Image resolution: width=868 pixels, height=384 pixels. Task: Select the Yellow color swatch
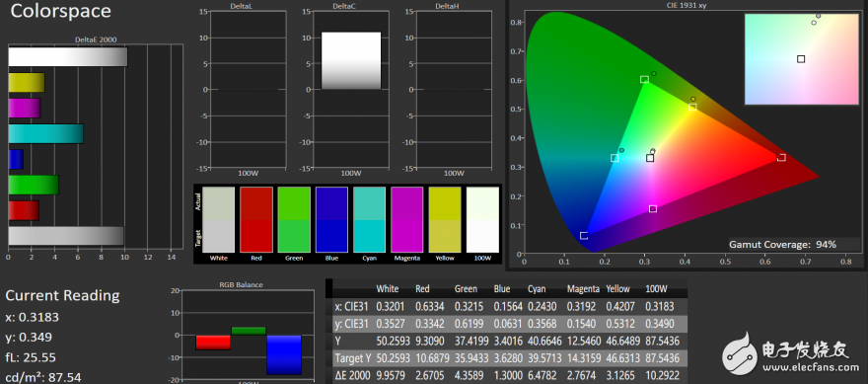pos(445,220)
